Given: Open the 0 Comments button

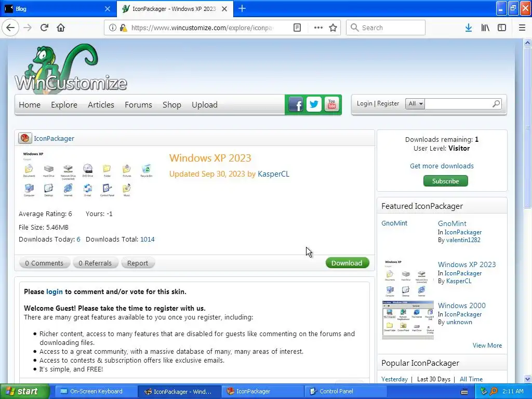Looking at the screenshot, I should pyautogui.click(x=45, y=263).
